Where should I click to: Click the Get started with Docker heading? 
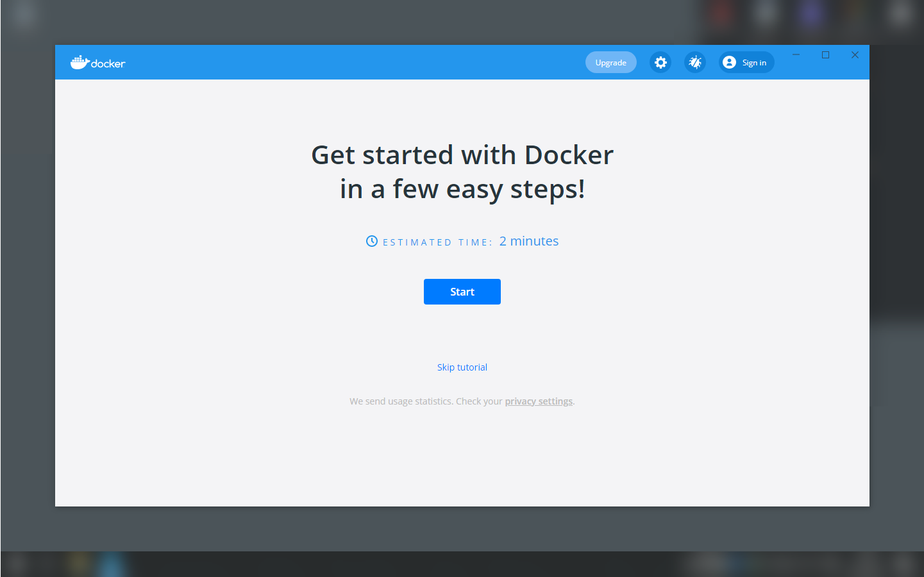click(462, 172)
